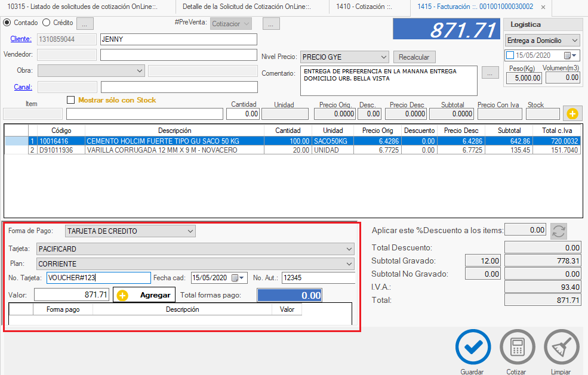Select the Contado radio button
This screenshot has height=375, width=588.
(x=7, y=23)
